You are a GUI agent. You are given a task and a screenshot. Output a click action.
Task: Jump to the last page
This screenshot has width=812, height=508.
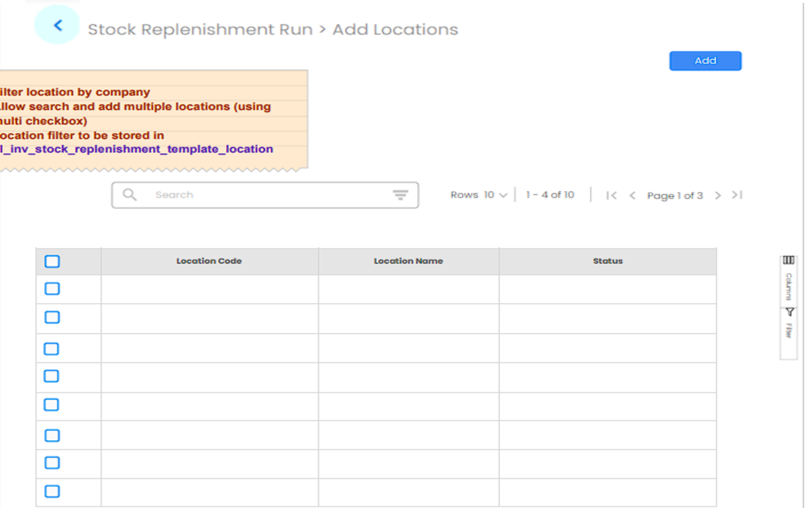(737, 195)
